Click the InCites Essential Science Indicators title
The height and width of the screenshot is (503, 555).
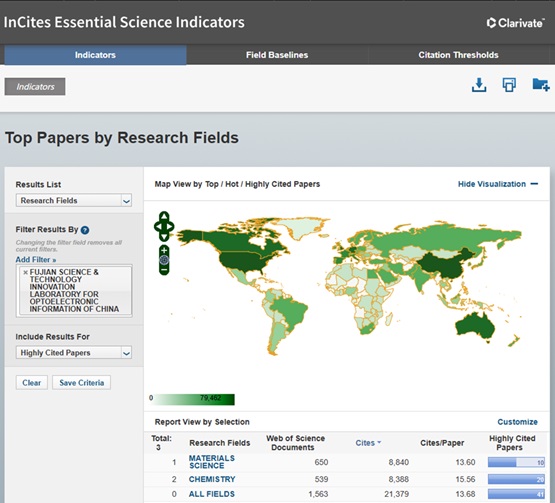[x=124, y=22]
